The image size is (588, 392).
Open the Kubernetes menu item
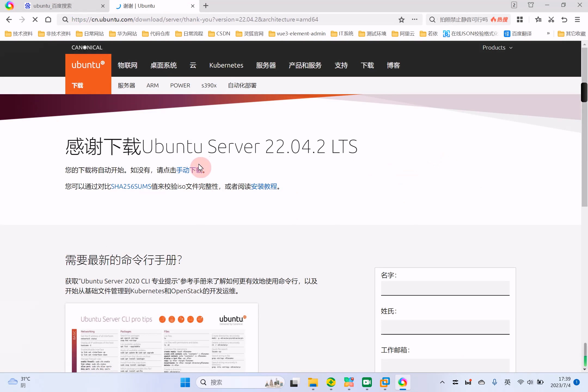click(226, 65)
